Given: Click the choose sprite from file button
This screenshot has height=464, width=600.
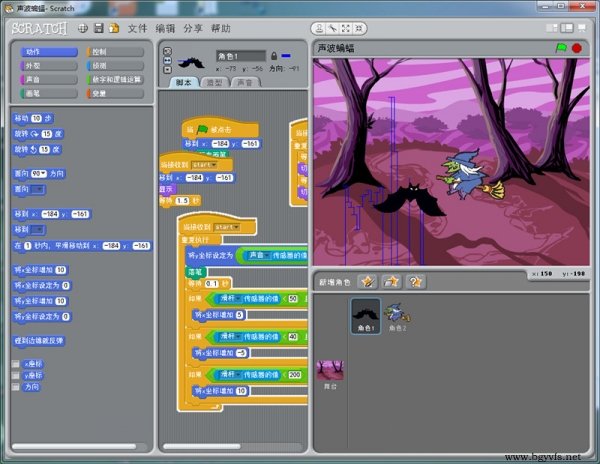Looking at the screenshot, I should coord(391,282).
